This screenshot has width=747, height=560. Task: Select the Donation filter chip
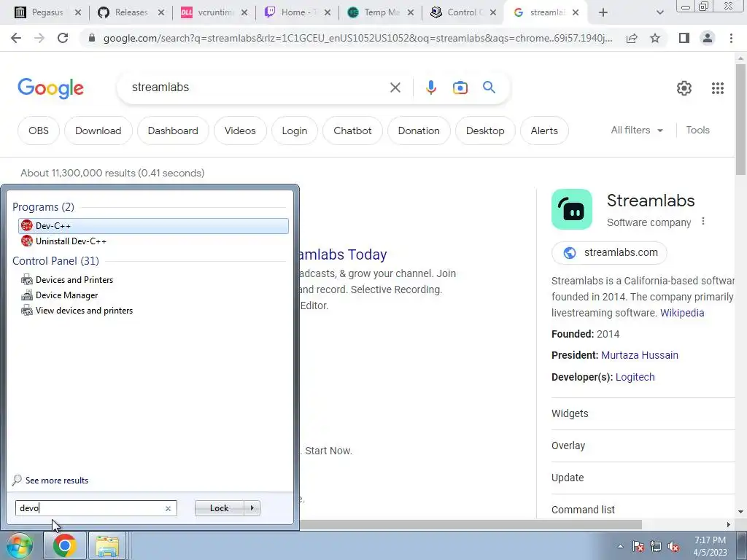click(419, 131)
